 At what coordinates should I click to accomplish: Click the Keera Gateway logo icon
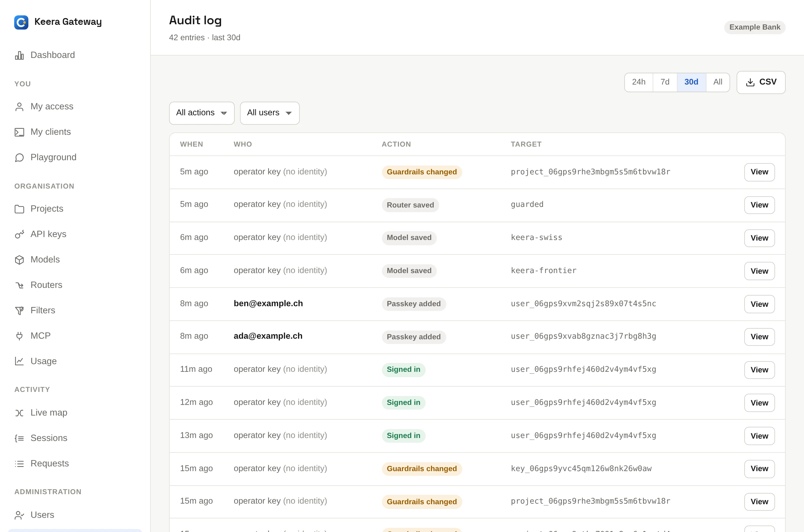[21, 22]
